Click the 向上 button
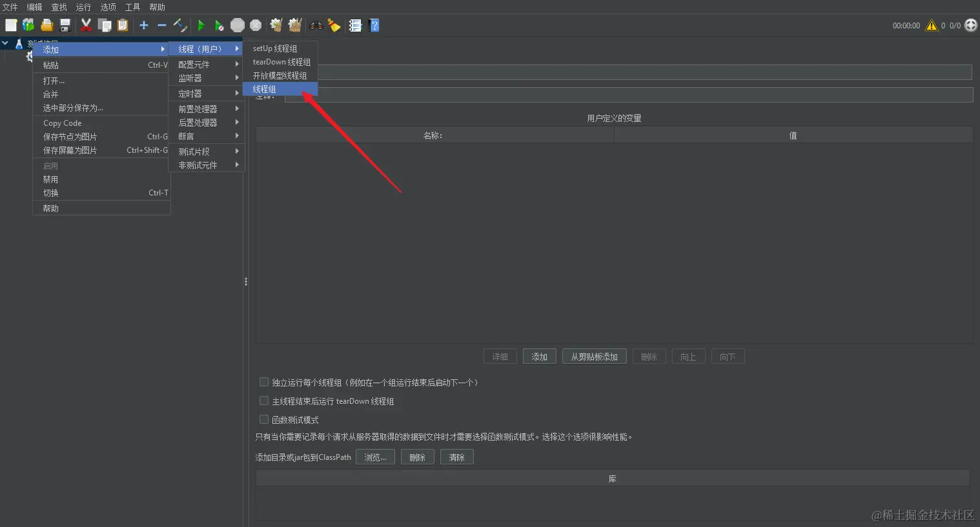Image resolution: width=980 pixels, height=527 pixels. (688, 357)
